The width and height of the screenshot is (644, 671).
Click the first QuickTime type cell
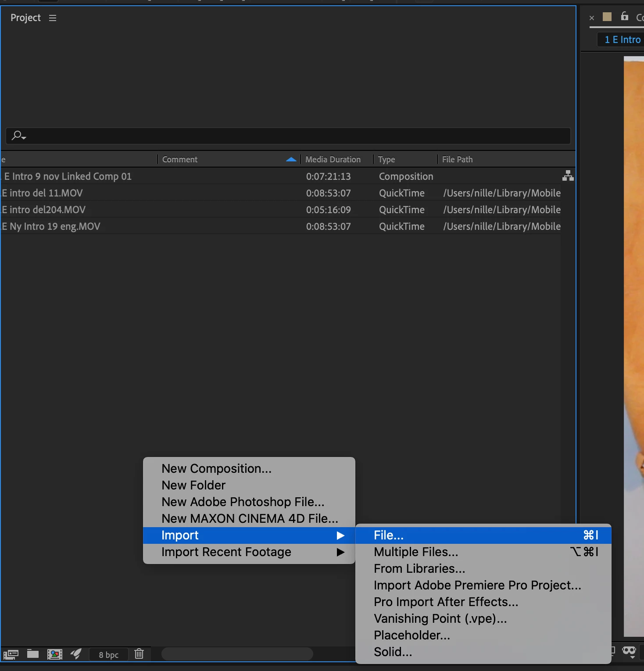(x=402, y=193)
